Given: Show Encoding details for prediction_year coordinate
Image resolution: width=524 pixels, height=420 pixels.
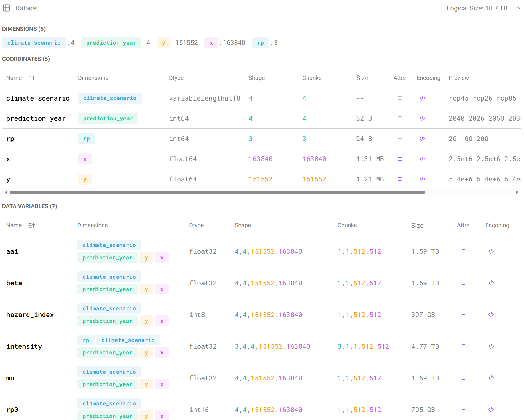Looking at the screenshot, I should coord(422,118).
